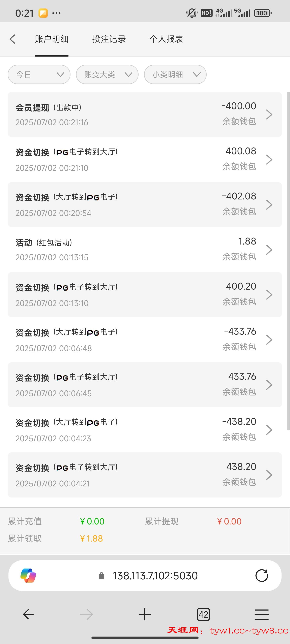This screenshot has width=290, height=644.
Task: Tap the browser forward navigation arrow
Action: 87,614
